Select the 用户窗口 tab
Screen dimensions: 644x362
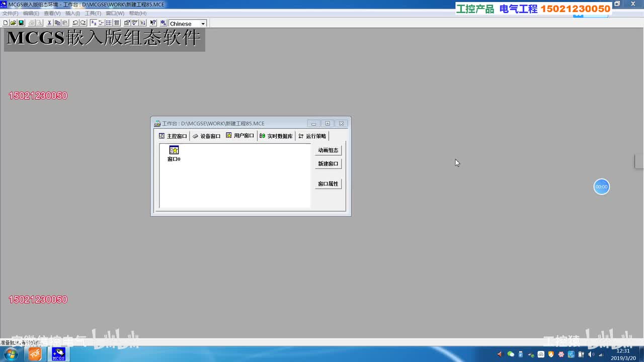tap(240, 136)
